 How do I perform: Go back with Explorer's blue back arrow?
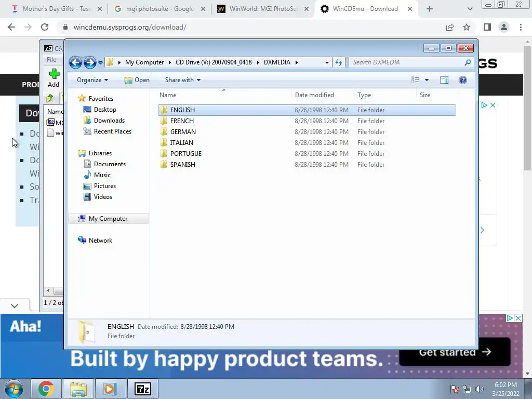75,62
